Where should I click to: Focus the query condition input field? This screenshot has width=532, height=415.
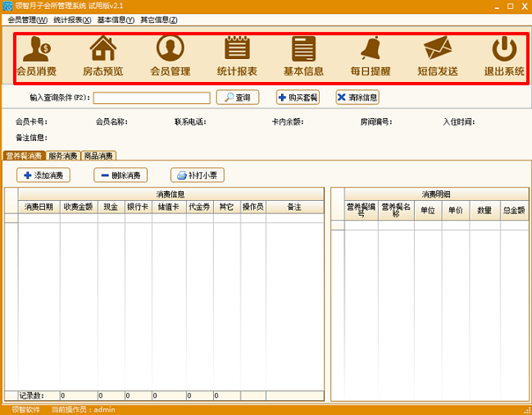(x=152, y=98)
